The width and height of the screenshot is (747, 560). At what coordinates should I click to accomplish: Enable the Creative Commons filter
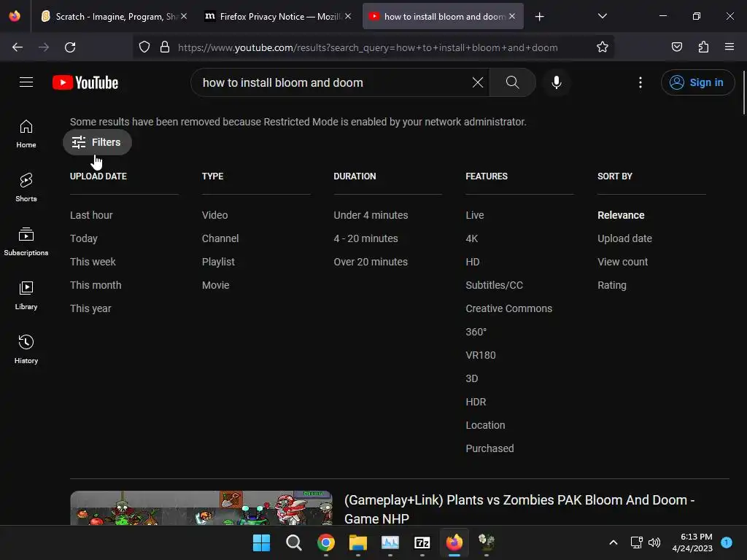(508, 308)
